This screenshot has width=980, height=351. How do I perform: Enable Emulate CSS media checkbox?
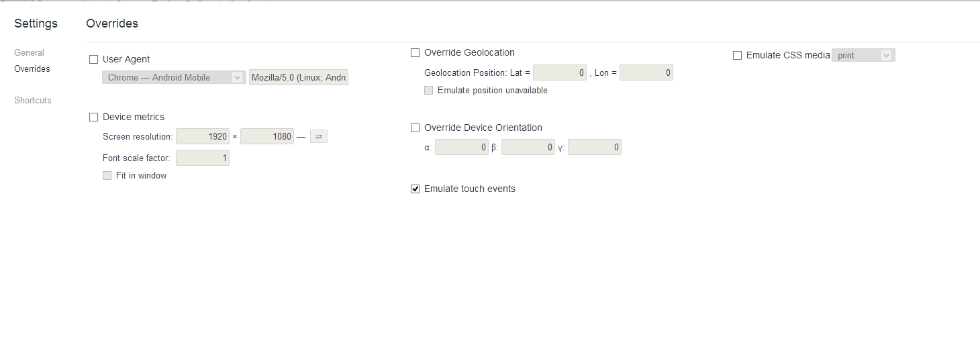click(x=738, y=56)
